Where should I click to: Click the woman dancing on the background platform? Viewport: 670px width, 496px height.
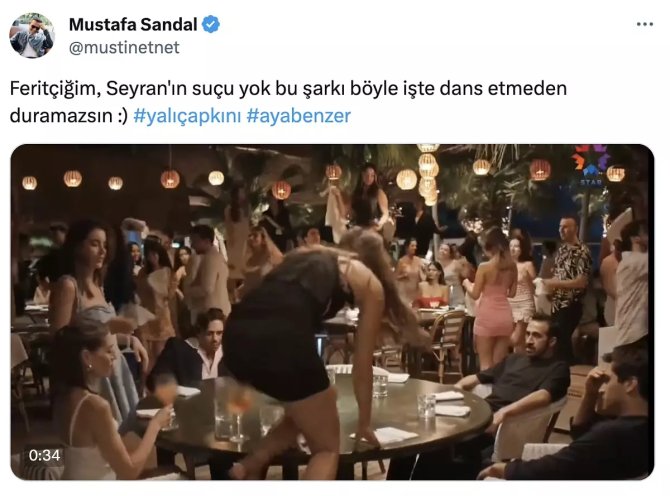pyautogui.click(x=368, y=199)
